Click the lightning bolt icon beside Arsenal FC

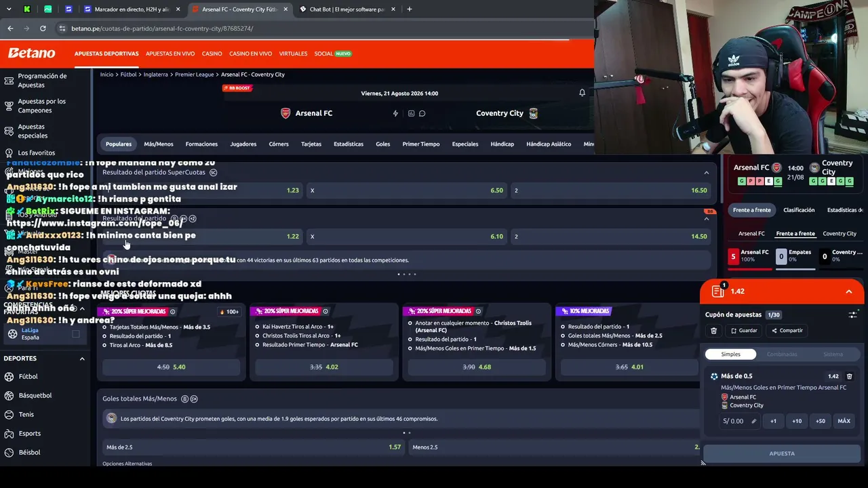coord(395,113)
